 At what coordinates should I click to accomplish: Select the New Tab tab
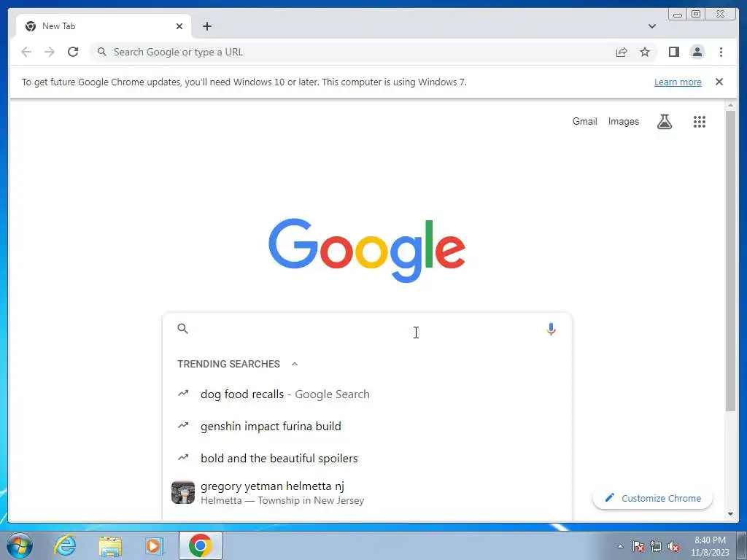tap(104, 26)
